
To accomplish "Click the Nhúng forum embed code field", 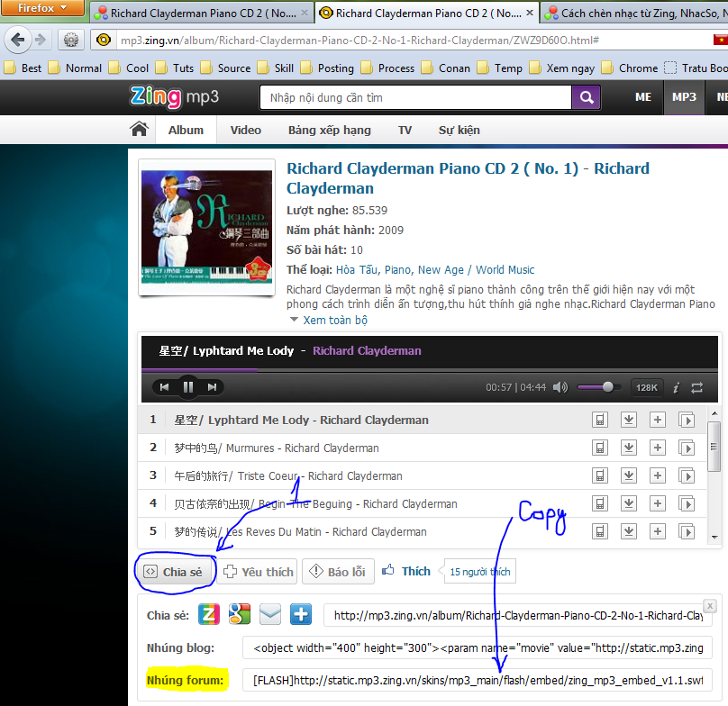I will [x=478, y=681].
